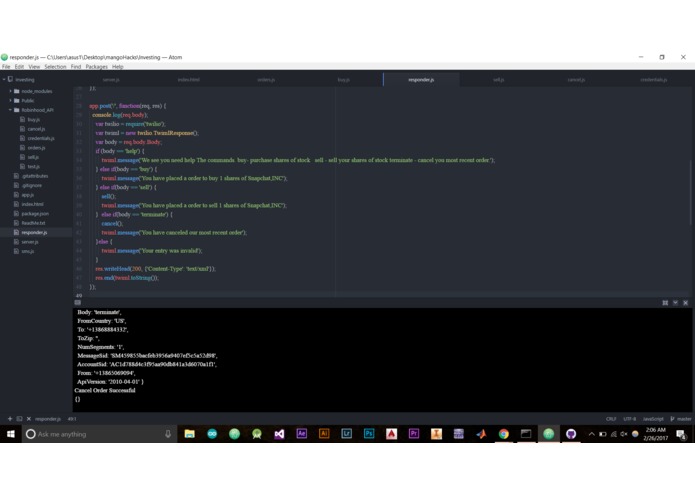Expand the Public folder
The height and width of the screenshot is (494, 695).
(10, 101)
